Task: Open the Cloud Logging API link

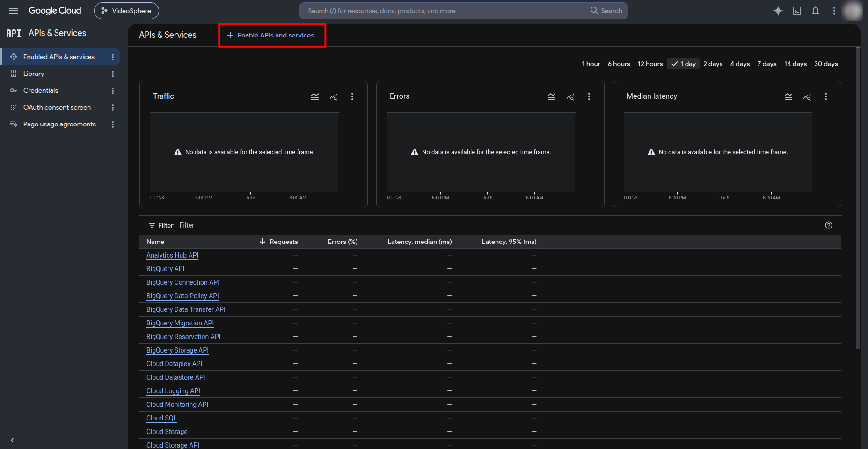Action: click(x=173, y=391)
